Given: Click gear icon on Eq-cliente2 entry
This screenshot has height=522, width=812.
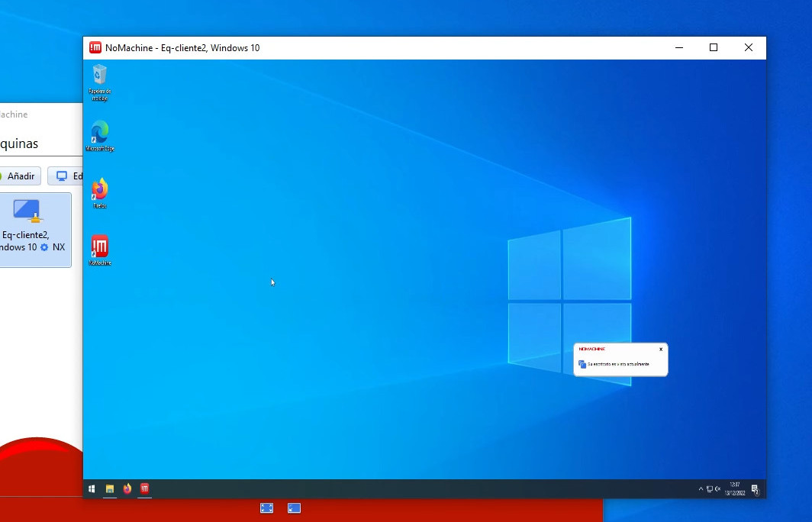Looking at the screenshot, I should [44, 247].
